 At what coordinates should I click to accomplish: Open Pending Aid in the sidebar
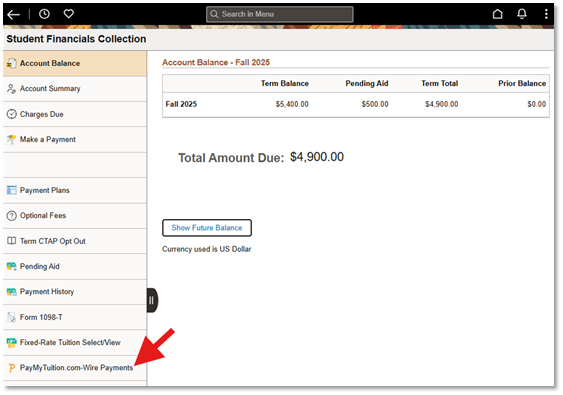pos(75,266)
